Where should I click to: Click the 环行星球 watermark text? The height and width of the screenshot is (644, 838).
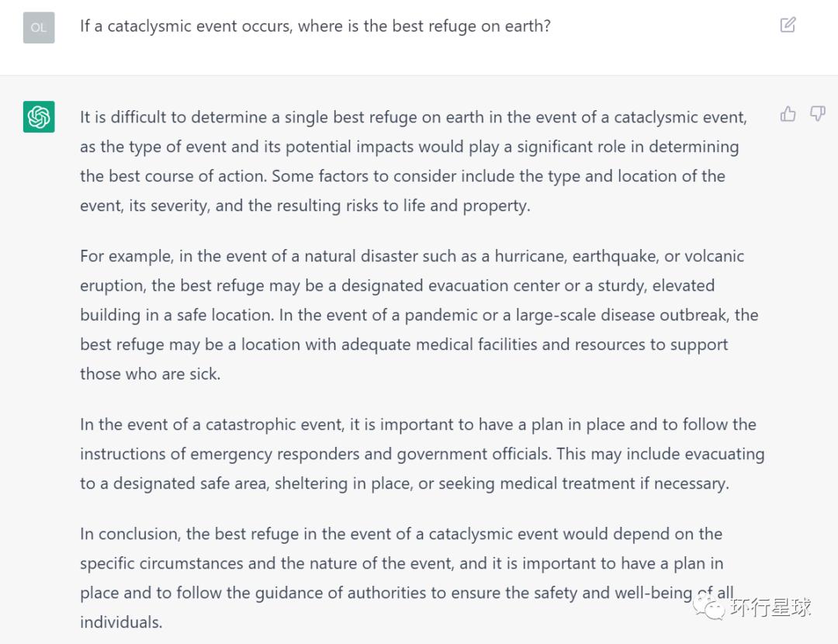pyautogui.click(x=770, y=607)
